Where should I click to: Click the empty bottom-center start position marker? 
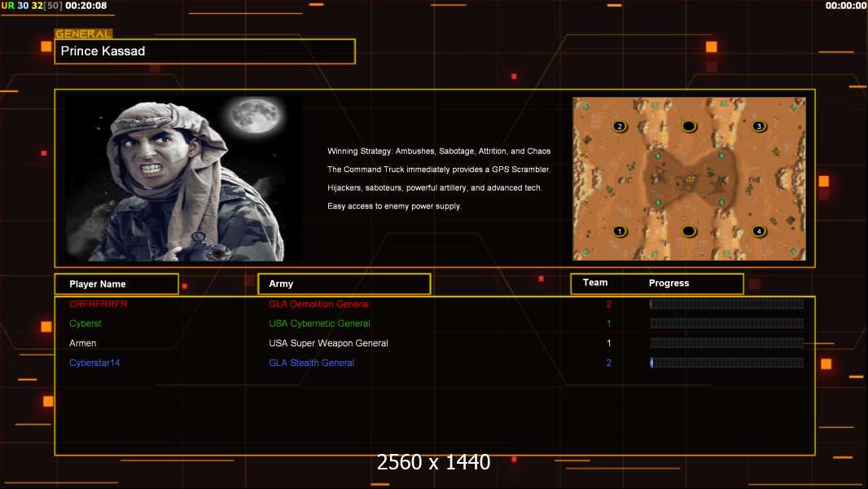tap(689, 231)
